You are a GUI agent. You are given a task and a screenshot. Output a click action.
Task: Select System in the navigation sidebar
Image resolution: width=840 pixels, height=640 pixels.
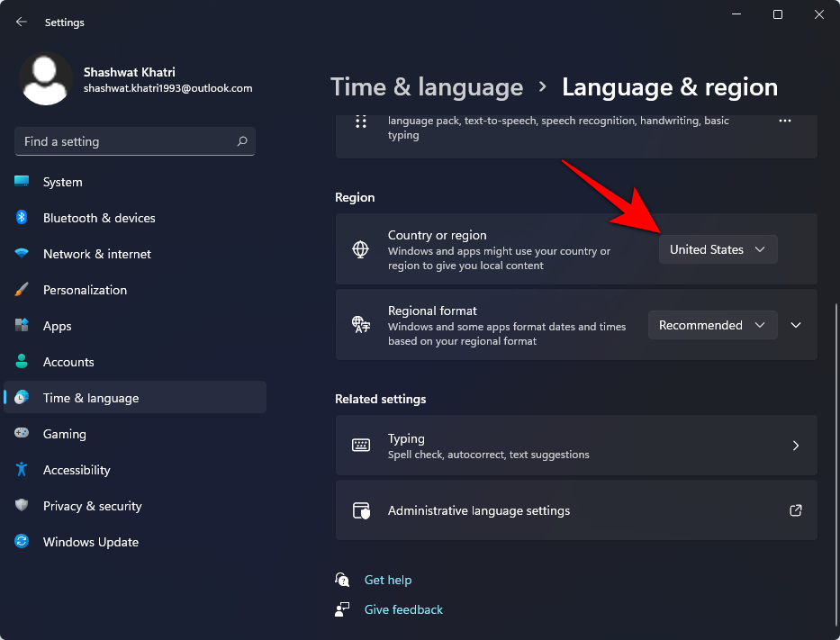point(22,182)
